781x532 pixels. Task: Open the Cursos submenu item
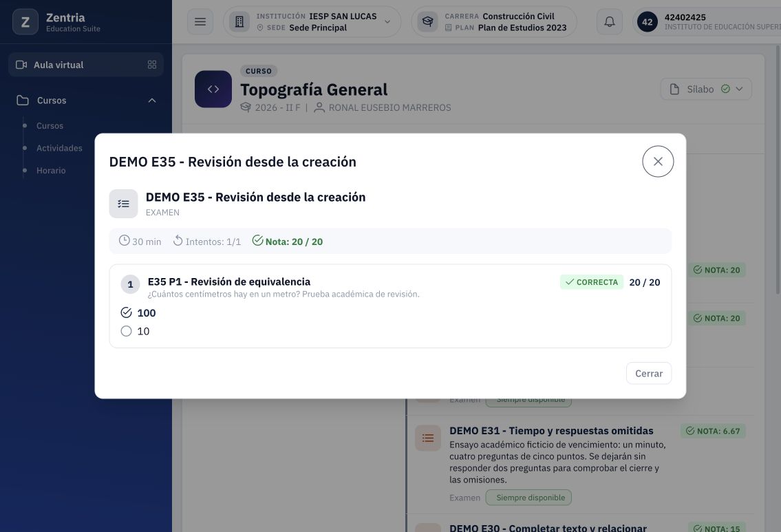[50, 126]
